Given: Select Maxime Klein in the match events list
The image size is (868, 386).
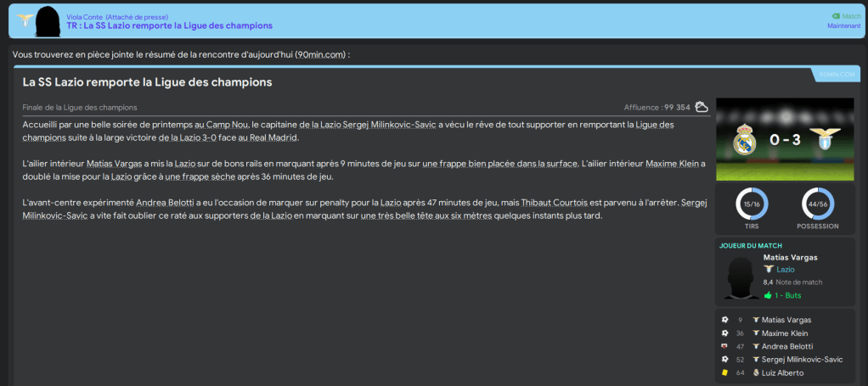Looking at the screenshot, I should [787, 333].
